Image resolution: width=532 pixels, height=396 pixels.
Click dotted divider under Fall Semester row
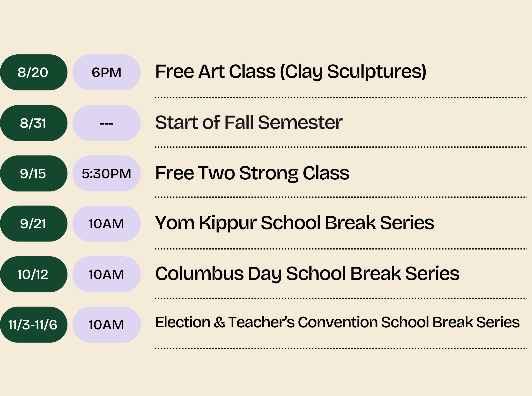[341, 147]
